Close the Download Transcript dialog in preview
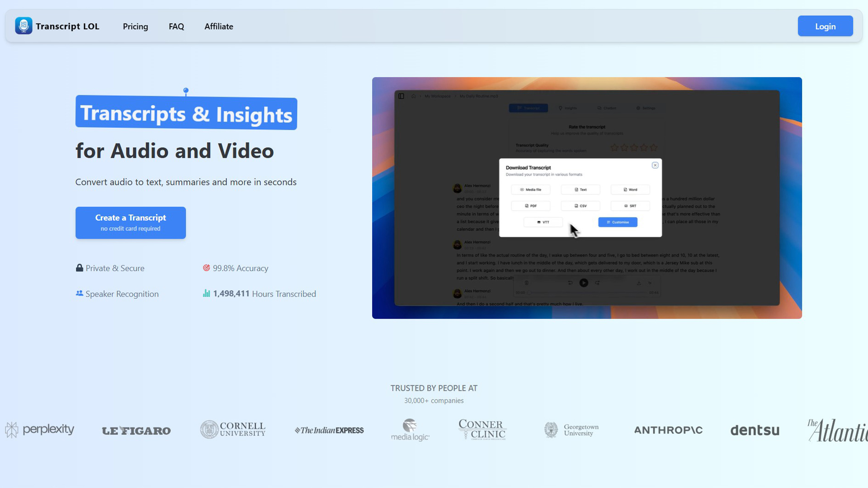The height and width of the screenshot is (488, 868). coord(655,165)
